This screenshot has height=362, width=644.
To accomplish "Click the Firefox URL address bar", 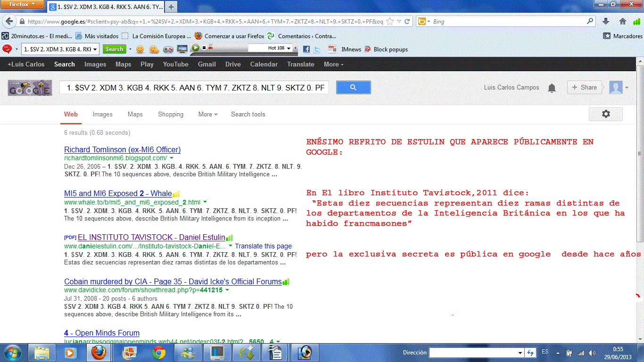I will tap(205, 21).
